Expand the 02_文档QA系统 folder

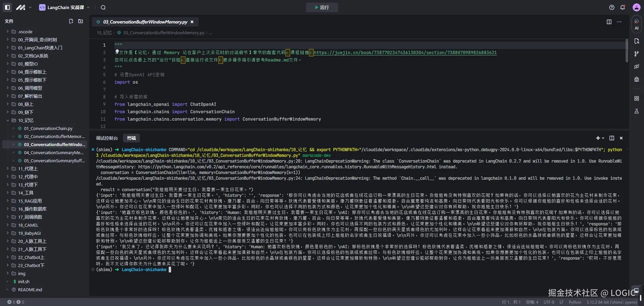point(33,56)
